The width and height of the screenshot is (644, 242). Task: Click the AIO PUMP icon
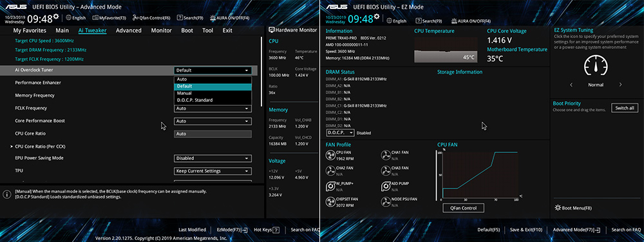386,186
